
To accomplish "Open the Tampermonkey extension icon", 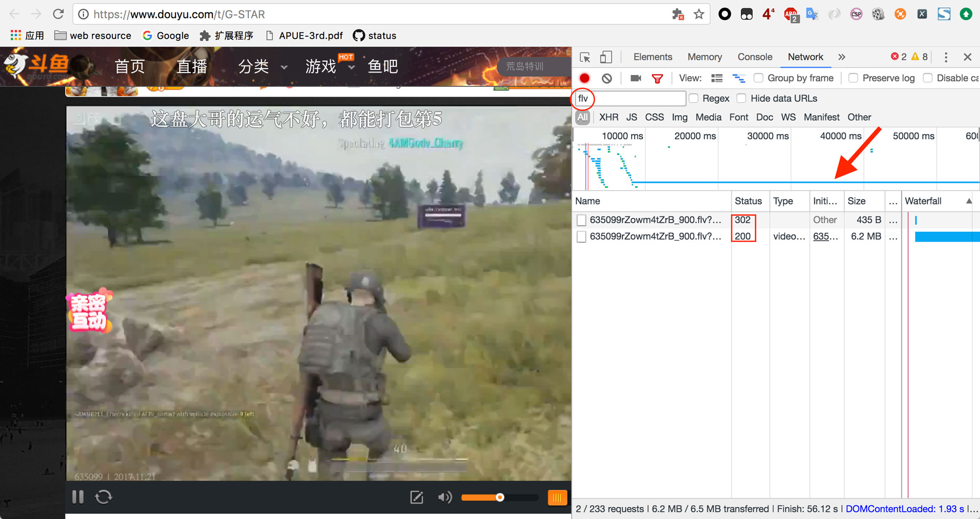I will 747,14.
